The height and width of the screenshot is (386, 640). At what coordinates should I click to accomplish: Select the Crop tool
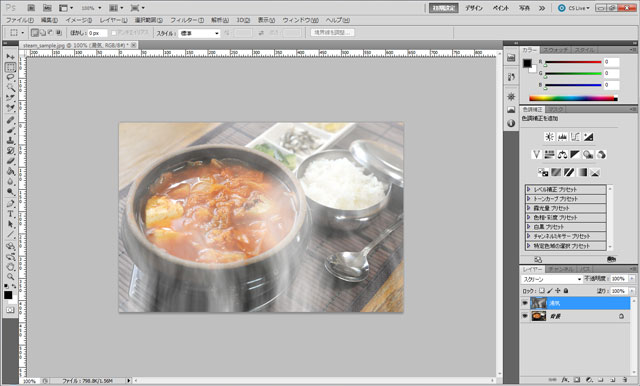coord(10,98)
